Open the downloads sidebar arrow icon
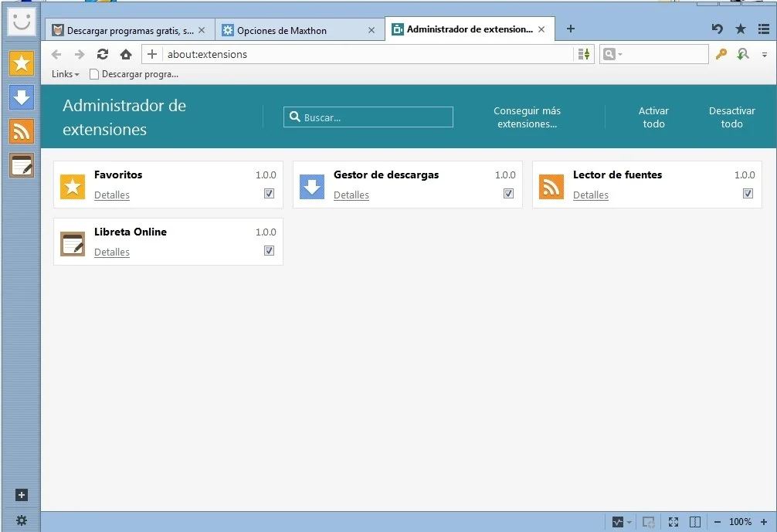This screenshot has height=532, width=777. pos(22,97)
